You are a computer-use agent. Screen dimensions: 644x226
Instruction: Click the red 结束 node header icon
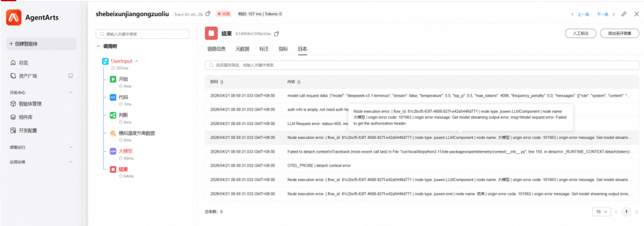coord(211,33)
